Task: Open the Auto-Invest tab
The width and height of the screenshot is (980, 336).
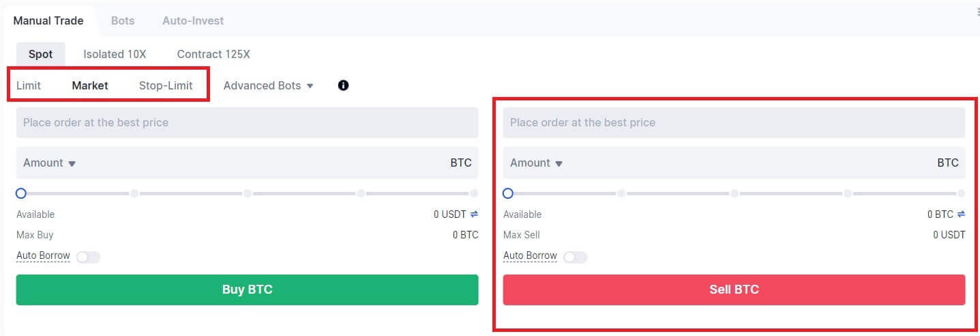Action: pyautogui.click(x=193, y=20)
